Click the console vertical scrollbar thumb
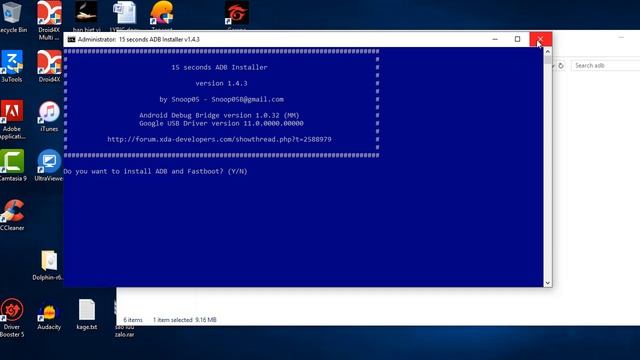 (x=548, y=60)
